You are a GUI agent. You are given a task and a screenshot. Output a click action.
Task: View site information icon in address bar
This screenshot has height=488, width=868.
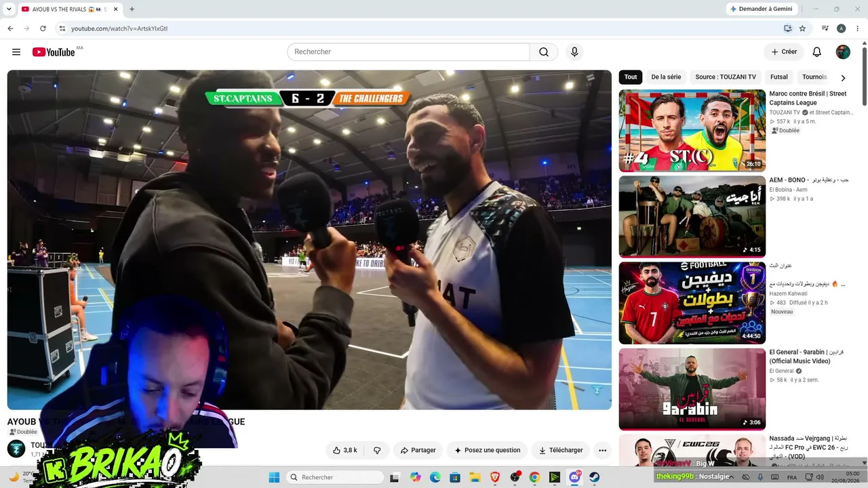click(62, 28)
